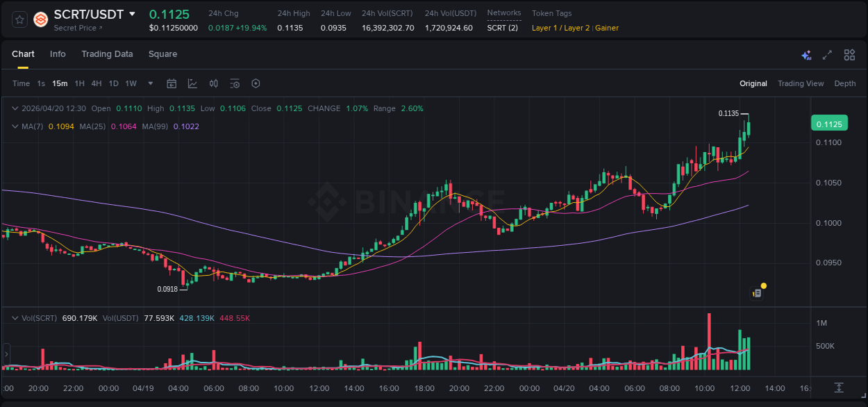Toggle the favorite star for SCRT/USDT

19,19
